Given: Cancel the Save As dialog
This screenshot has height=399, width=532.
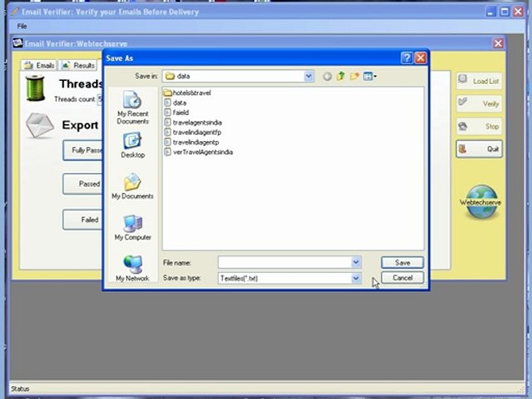Looking at the screenshot, I should (402, 278).
